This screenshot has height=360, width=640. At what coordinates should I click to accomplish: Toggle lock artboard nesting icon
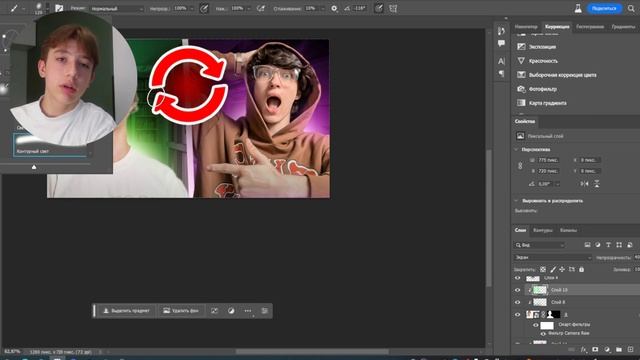click(x=572, y=269)
